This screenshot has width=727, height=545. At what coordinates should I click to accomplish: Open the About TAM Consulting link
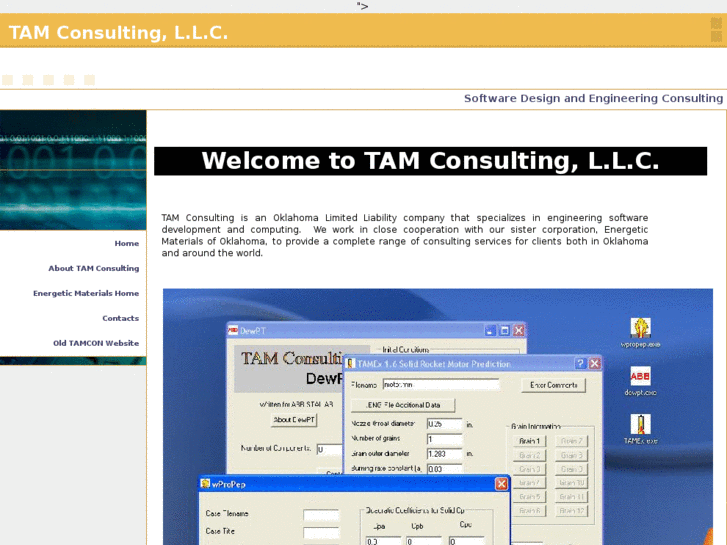click(94, 268)
